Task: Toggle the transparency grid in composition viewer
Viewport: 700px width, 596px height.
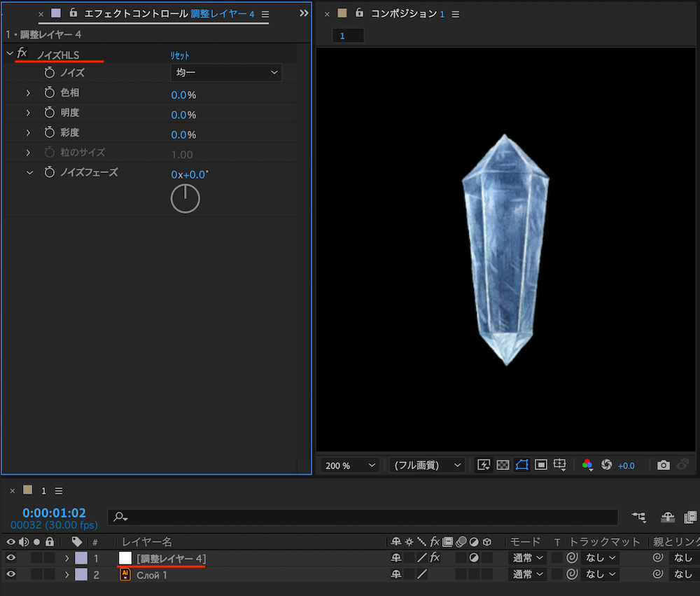Action: (503, 465)
